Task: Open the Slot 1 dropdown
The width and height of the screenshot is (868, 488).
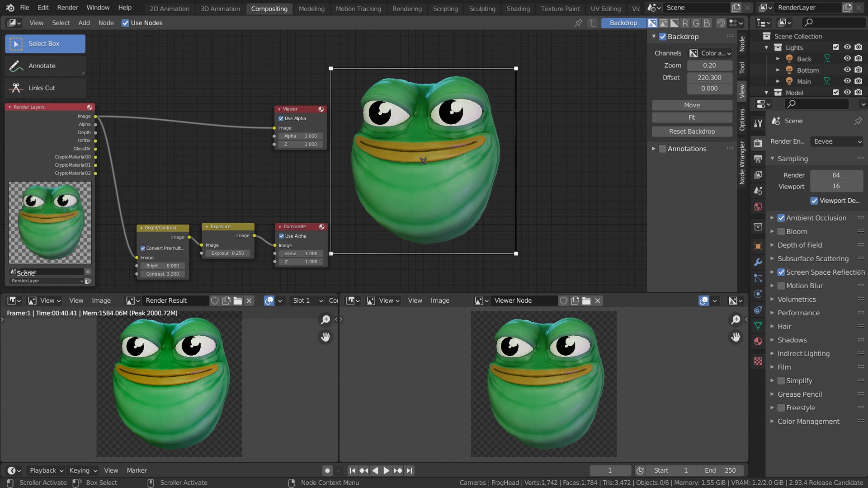Action: [307, 301]
